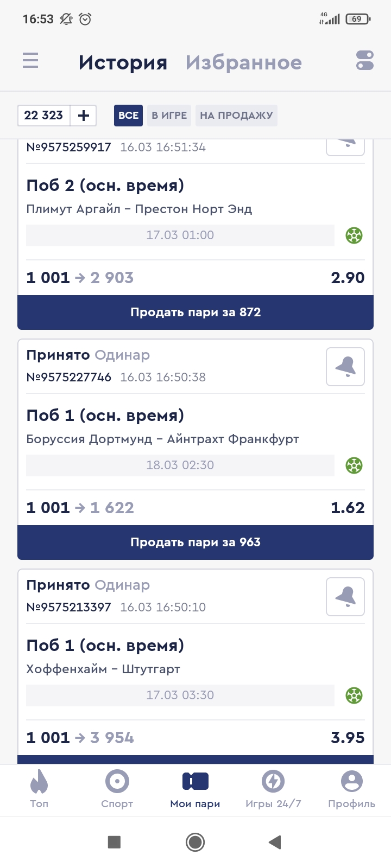Tap football icon on Плимут Аргайл bet
Viewport: 391px width, 868px height.
pos(354,235)
